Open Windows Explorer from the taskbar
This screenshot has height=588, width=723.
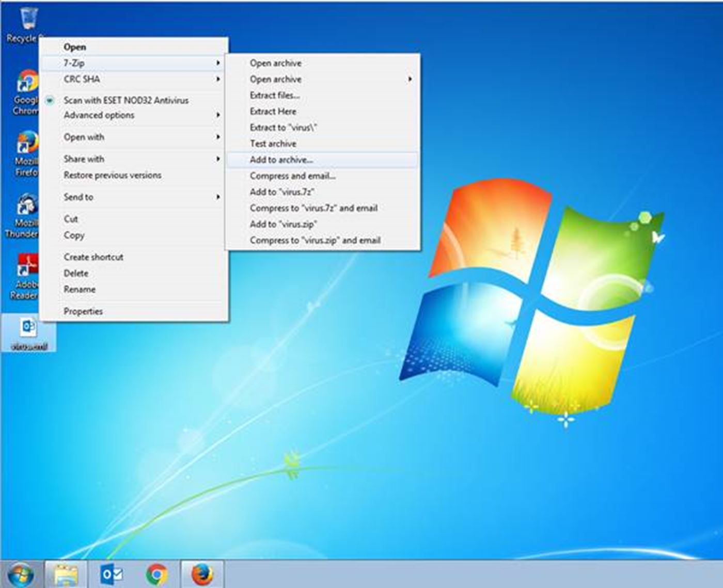click(66, 574)
